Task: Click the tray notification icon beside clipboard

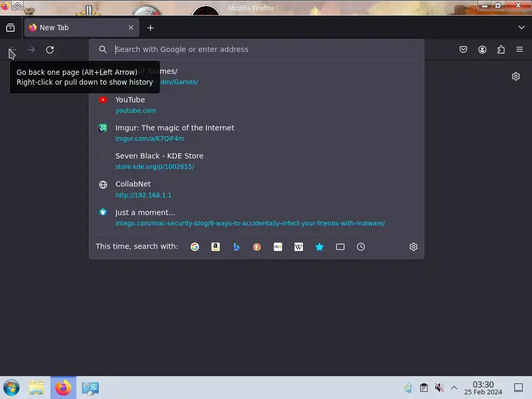Action: click(x=408, y=388)
